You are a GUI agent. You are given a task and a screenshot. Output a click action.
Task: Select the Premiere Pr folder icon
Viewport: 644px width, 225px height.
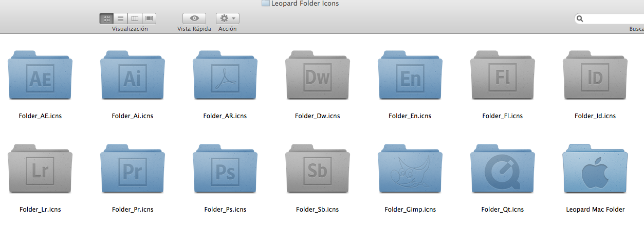133,168
